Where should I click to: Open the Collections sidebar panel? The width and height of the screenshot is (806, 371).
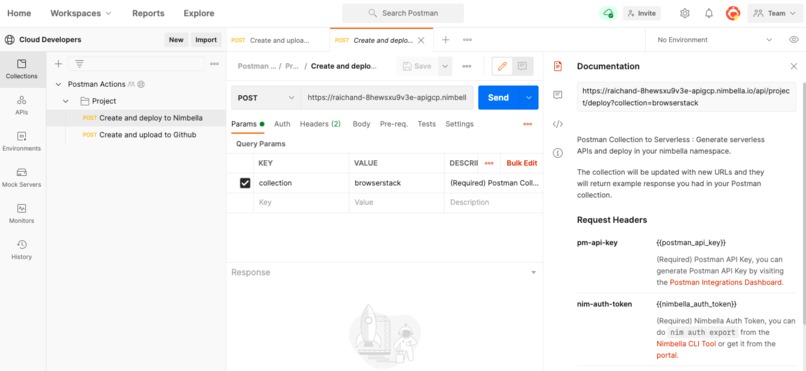[x=22, y=69]
